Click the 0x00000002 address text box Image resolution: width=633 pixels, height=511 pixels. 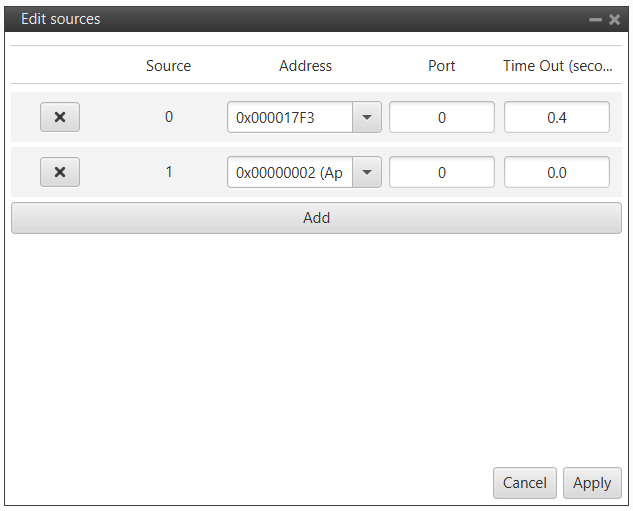[x=290, y=172]
